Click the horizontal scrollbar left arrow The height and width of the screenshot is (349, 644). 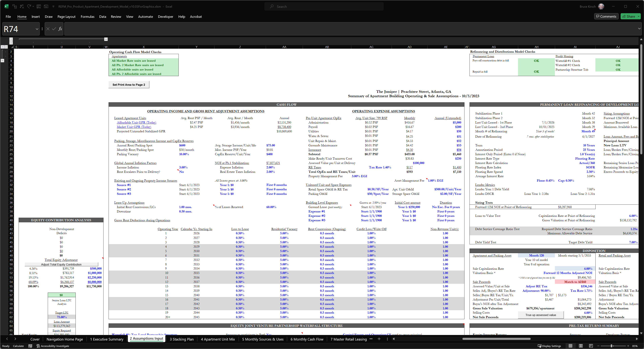click(x=394, y=339)
